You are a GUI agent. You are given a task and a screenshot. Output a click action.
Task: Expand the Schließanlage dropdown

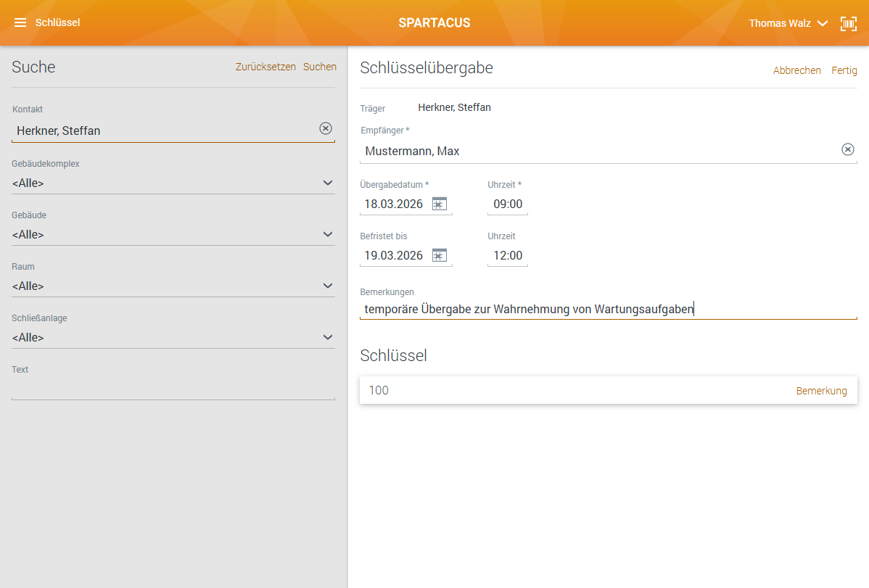point(328,337)
